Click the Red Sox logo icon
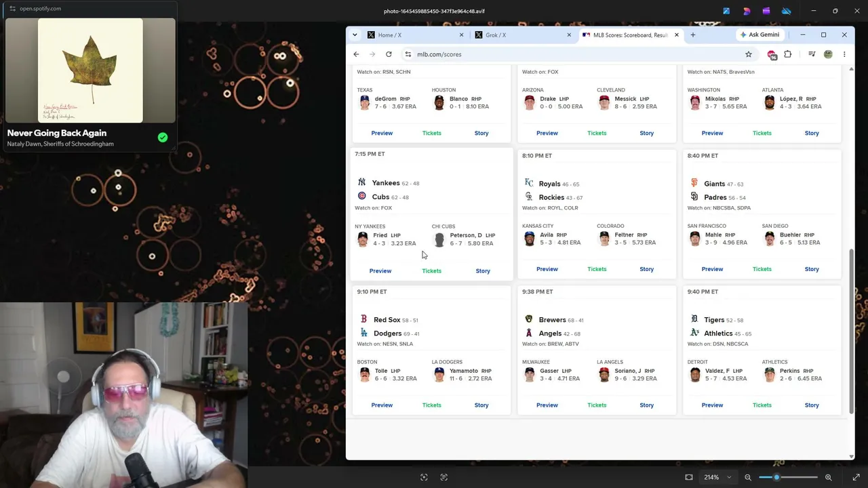The image size is (868, 488). coord(363,319)
